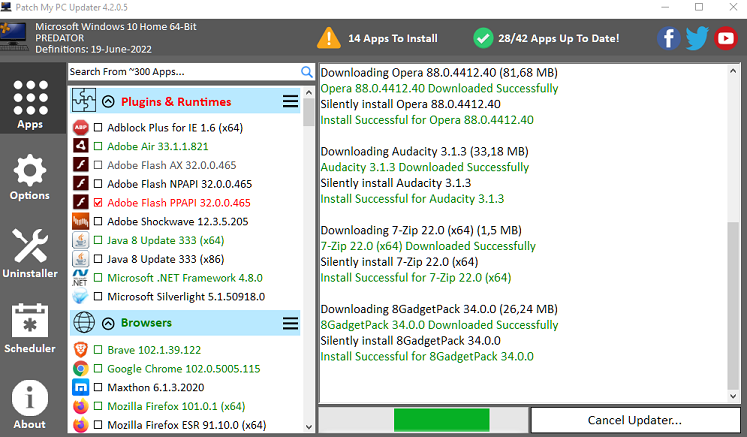Click the Brave browser icon

pyautogui.click(x=81, y=350)
